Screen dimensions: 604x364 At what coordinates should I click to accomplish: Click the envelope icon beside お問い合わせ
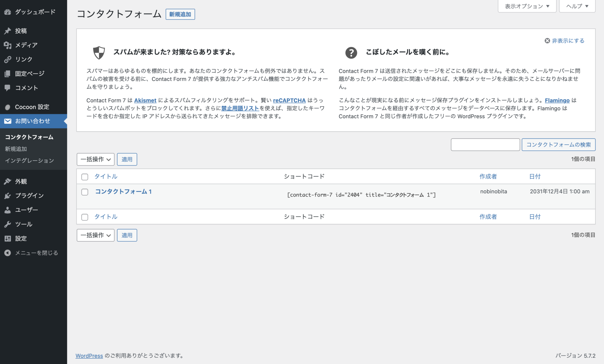click(8, 121)
